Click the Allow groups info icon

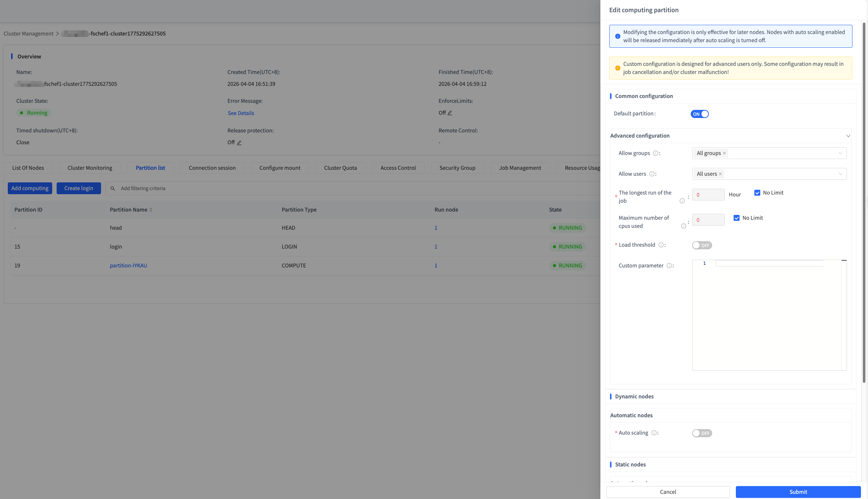coord(655,153)
